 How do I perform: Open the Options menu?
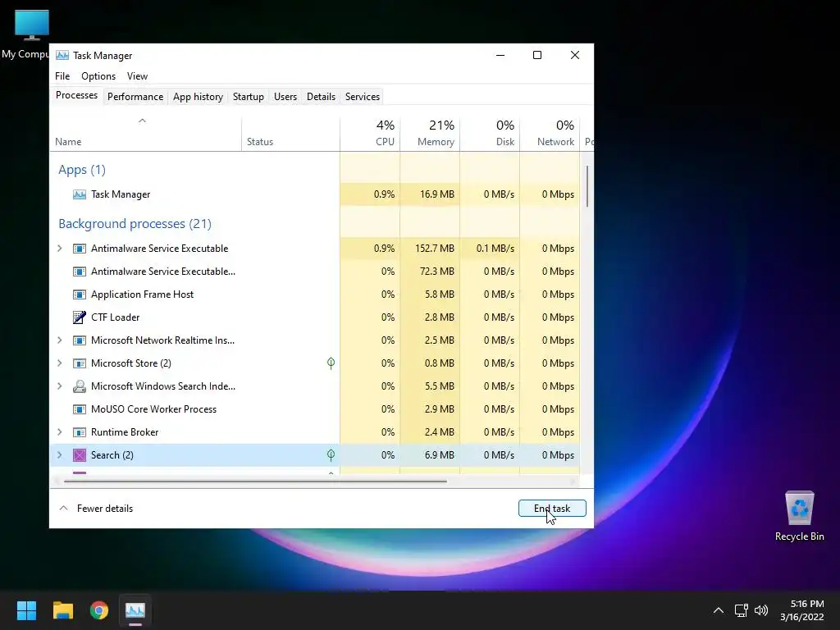[x=98, y=76]
